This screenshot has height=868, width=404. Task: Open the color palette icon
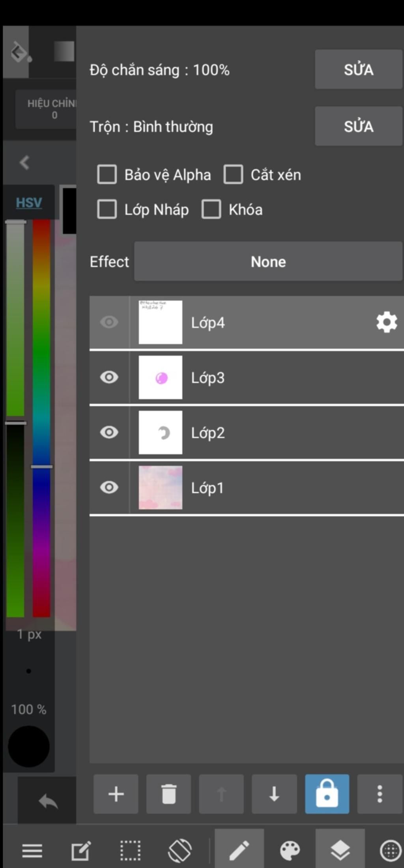pyautogui.click(x=290, y=850)
